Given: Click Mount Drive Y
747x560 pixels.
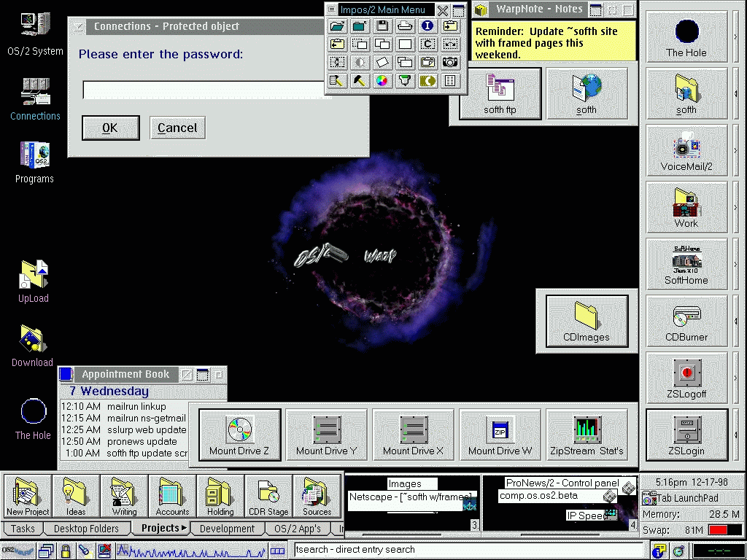Looking at the screenshot, I should pyautogui.click(x=326, y=435).
